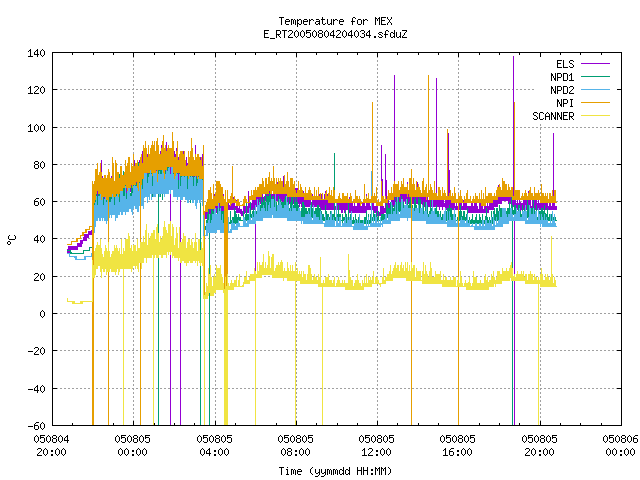
Task: Click the x-axis label 050805 00:00
Action: [133, 446]
